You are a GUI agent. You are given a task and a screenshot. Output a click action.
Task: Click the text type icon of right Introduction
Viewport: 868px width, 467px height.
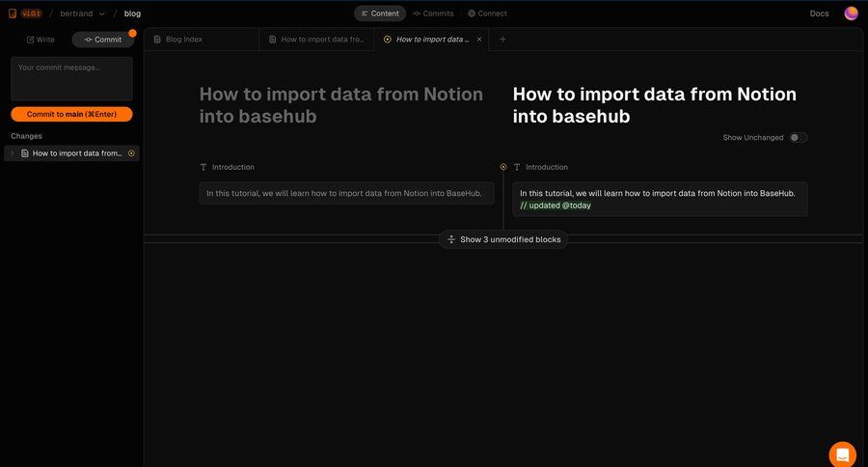coord(517,167)
